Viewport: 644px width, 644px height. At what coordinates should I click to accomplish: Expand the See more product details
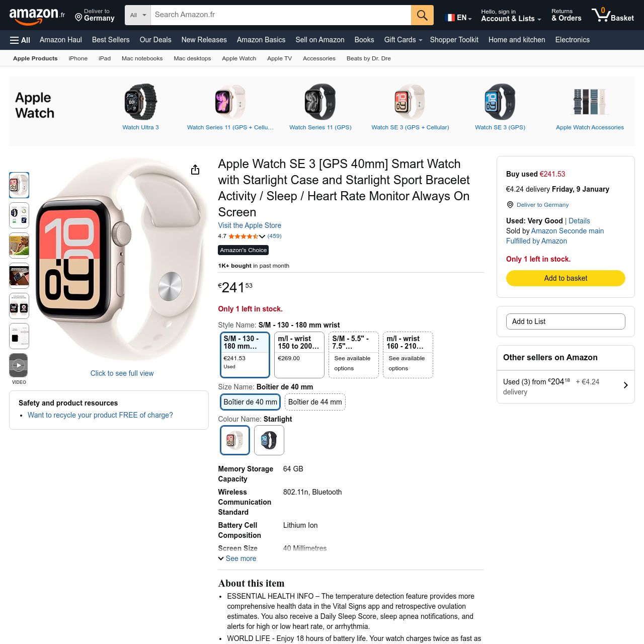tap(237, 558)
